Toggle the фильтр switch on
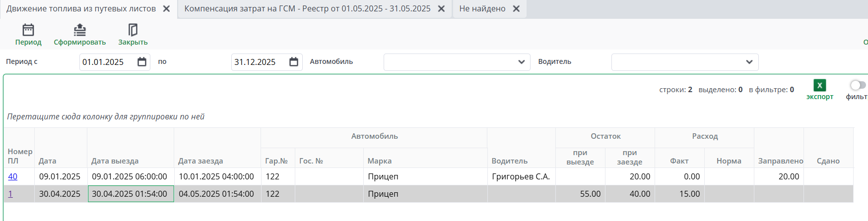 point(858,85)
